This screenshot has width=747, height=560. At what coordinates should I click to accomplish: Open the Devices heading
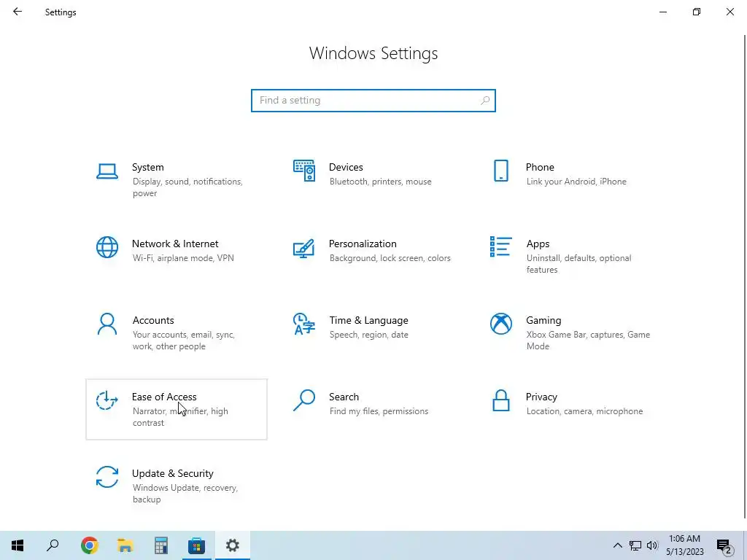click(x=346, y=167)
